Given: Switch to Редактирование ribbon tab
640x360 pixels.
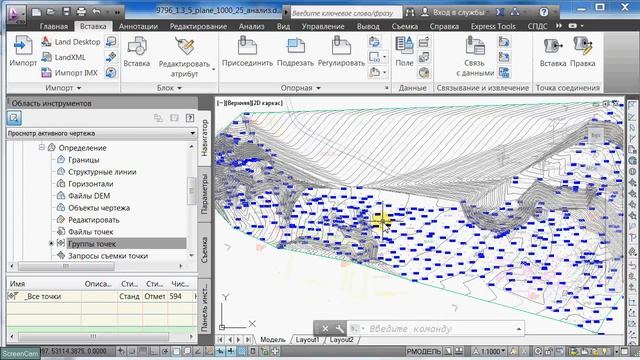Looking at the screenshot, I should point(198,26).
